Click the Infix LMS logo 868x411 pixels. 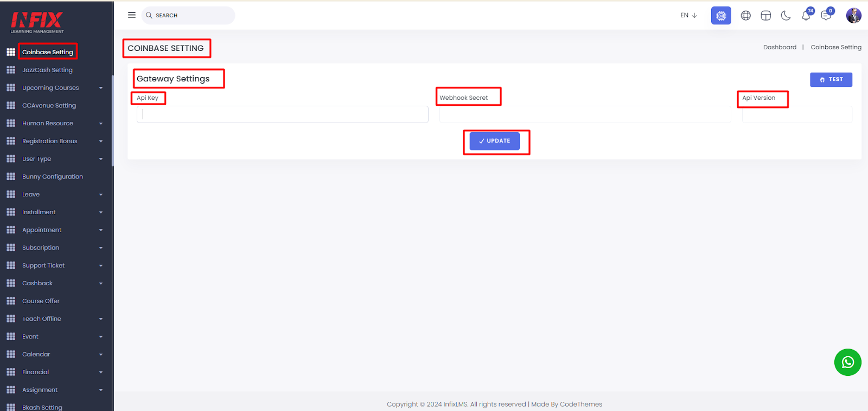(x=37, y=22)
